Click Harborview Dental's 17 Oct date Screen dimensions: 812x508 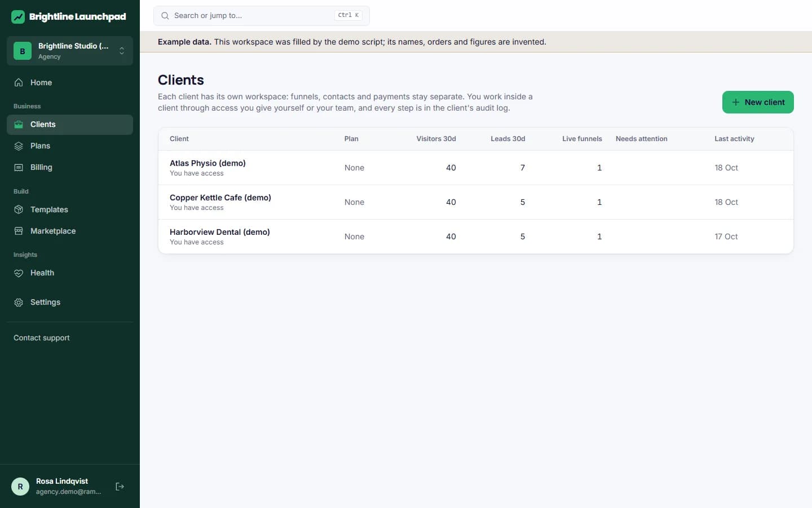[x=726, y=237]
